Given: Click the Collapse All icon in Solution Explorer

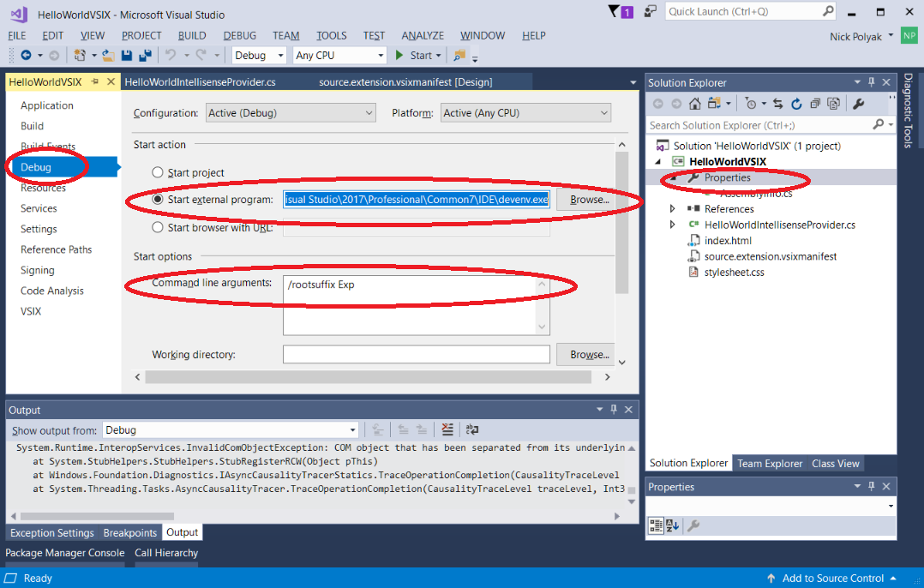Looking at the screenshot, I should [x=815, y=104].
